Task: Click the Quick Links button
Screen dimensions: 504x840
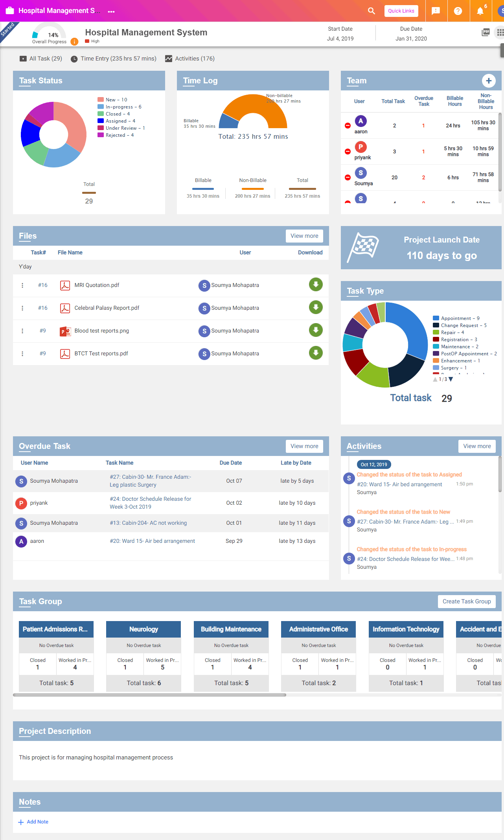Action: coord(401,11)
